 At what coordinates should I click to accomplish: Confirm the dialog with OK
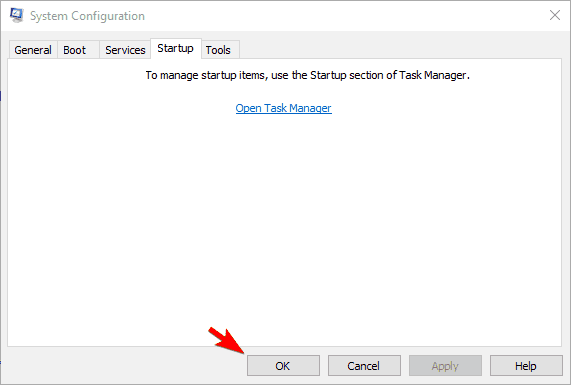coord(283,366)
